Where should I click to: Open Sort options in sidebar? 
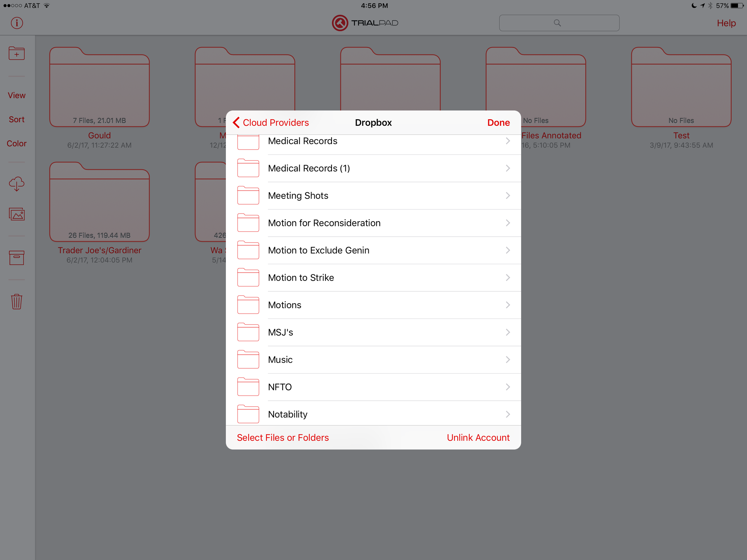16,119
